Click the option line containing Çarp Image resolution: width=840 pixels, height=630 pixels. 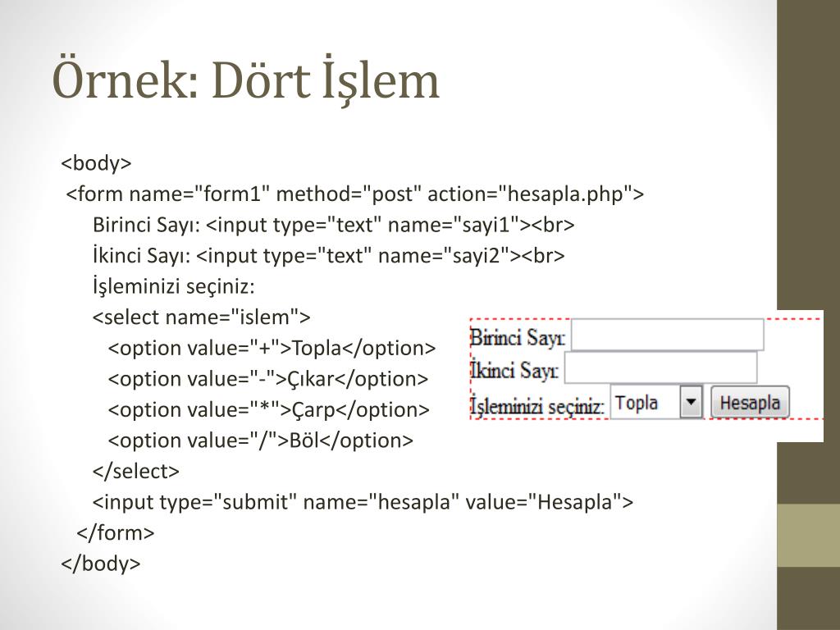[269, 410]
